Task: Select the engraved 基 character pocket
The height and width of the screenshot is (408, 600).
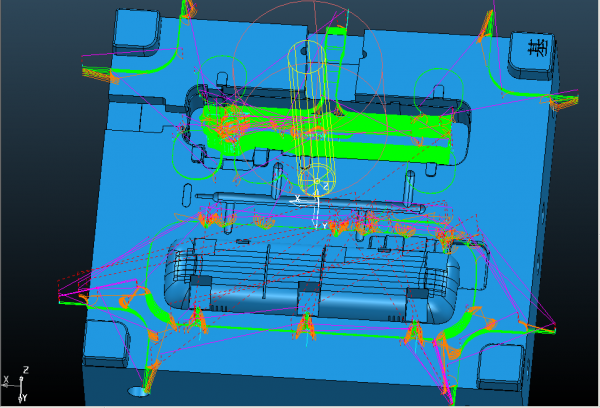Action: pos(528,52)
